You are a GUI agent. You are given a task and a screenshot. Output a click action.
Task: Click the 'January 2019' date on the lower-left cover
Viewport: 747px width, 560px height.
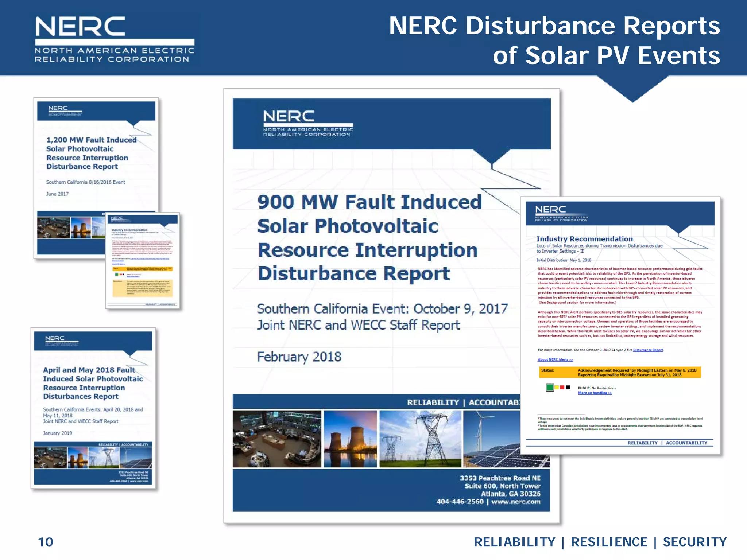pos(58,433)
